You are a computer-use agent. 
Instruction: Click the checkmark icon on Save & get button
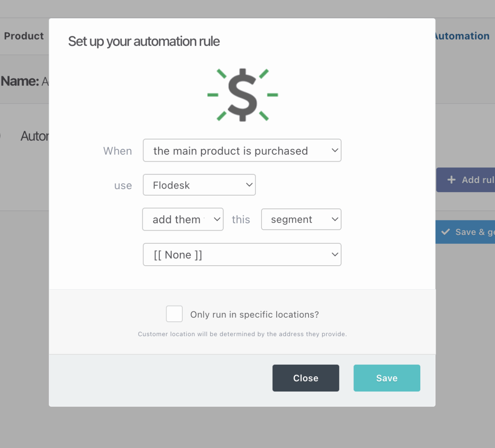click(x=445, y=232)
